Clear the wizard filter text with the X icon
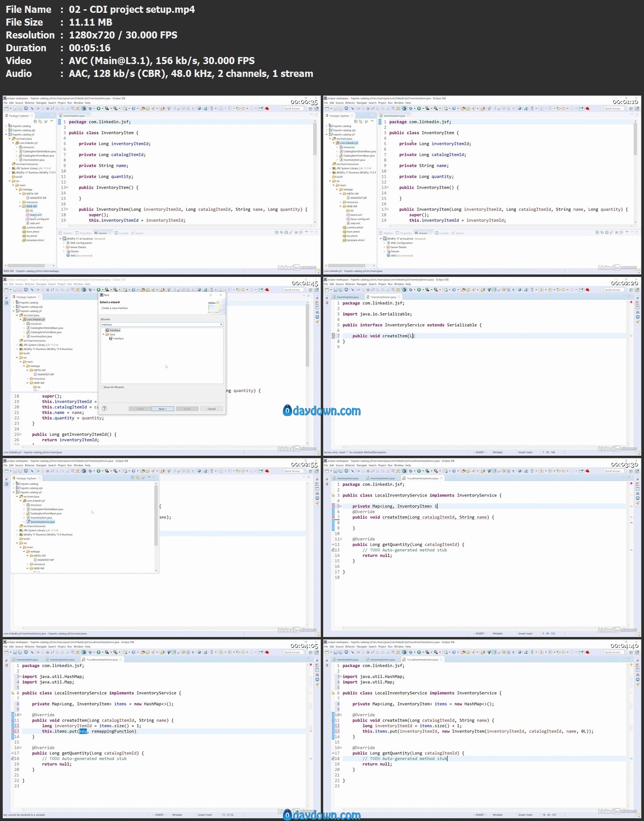 (x=221, y=325)
